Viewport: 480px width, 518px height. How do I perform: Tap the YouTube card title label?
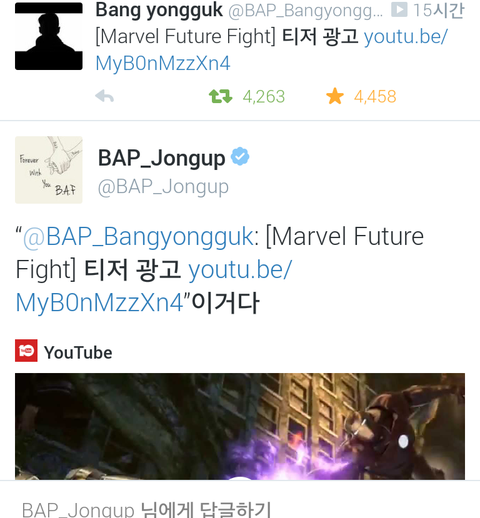(x=78, y=353)
